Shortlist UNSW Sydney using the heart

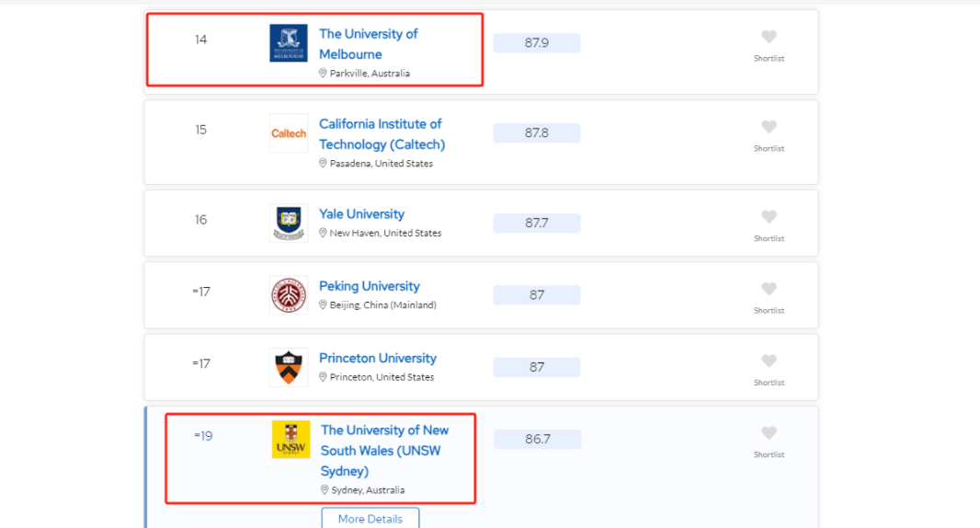(769, 433)
